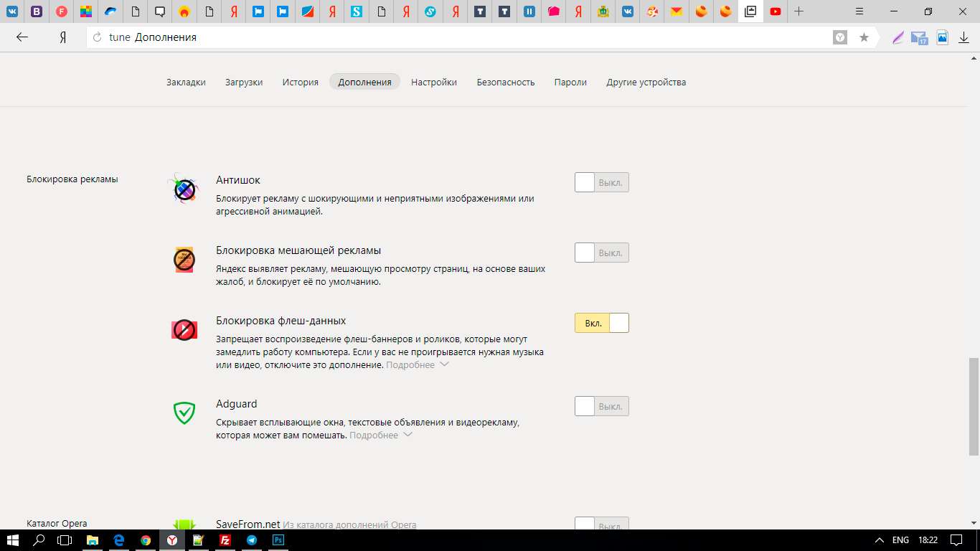This screenshot has width=980, height=551.
Task: Follow the Из каталога дополнений Opera link
Action: click(349, 525)
